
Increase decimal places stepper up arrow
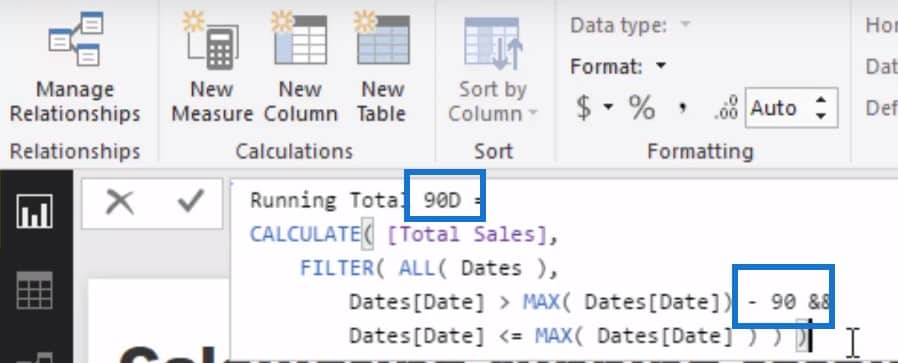pos(822,100)
